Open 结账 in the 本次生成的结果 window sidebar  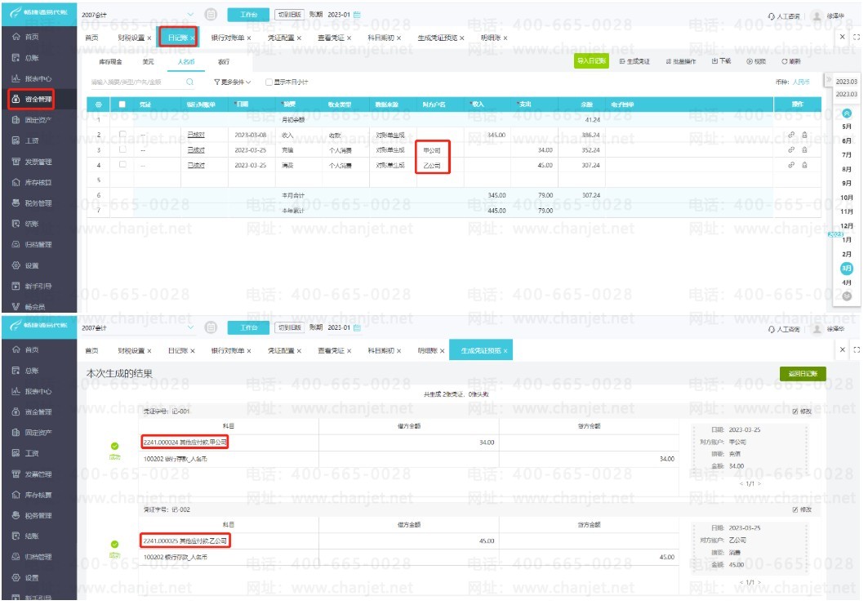pyautogui.click(x=25, y=536)
